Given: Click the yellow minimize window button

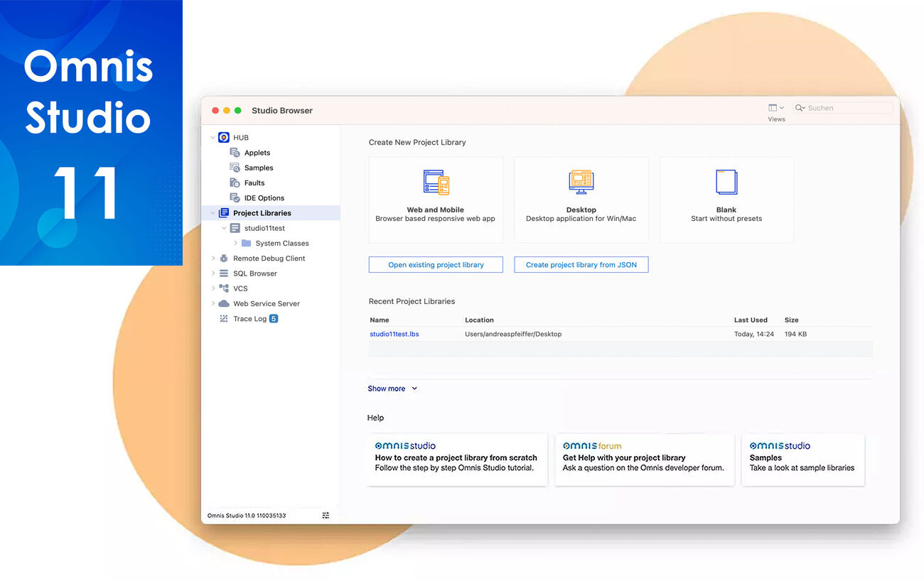Looking at the screenshot, I should [x=227, y=111].
